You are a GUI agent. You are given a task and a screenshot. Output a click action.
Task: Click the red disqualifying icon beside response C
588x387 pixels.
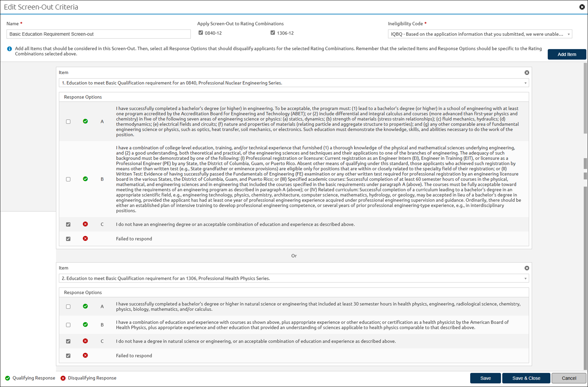85,224
